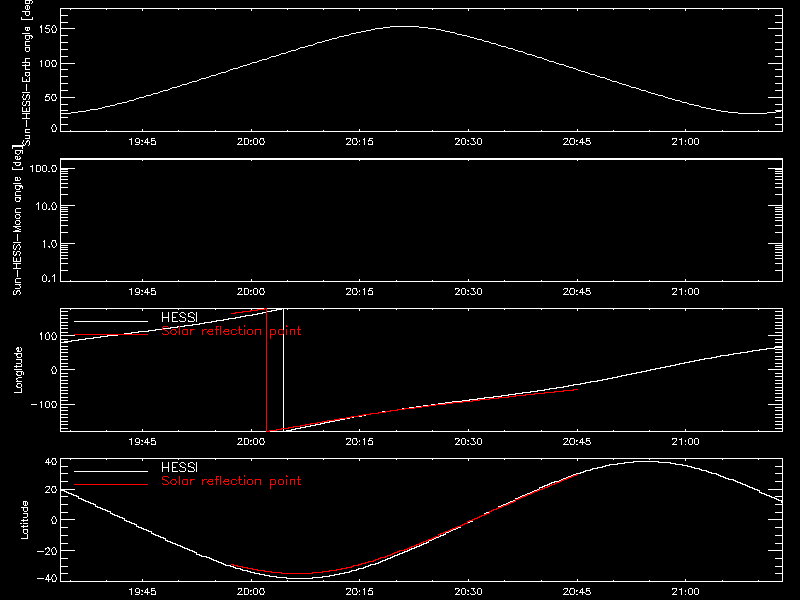
Task: Click red legend line sample in Longitude plot
Action: click(111, 335)
